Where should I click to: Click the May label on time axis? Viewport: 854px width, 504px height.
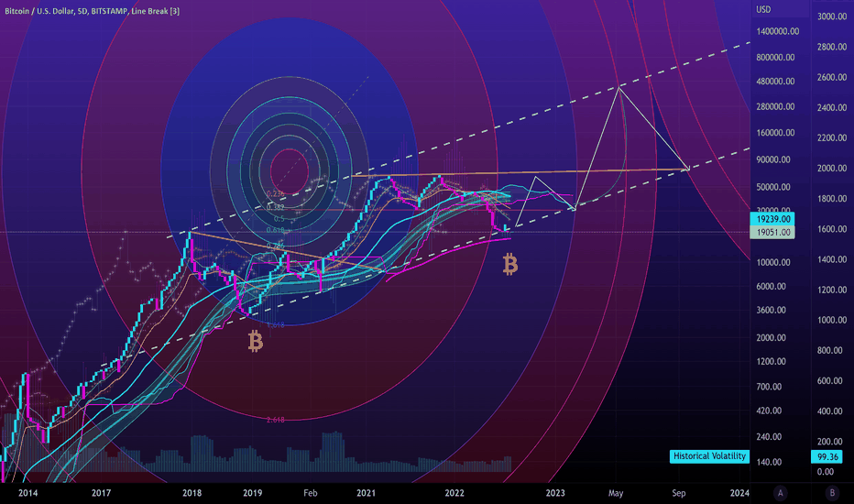click(x=616, y=493)
